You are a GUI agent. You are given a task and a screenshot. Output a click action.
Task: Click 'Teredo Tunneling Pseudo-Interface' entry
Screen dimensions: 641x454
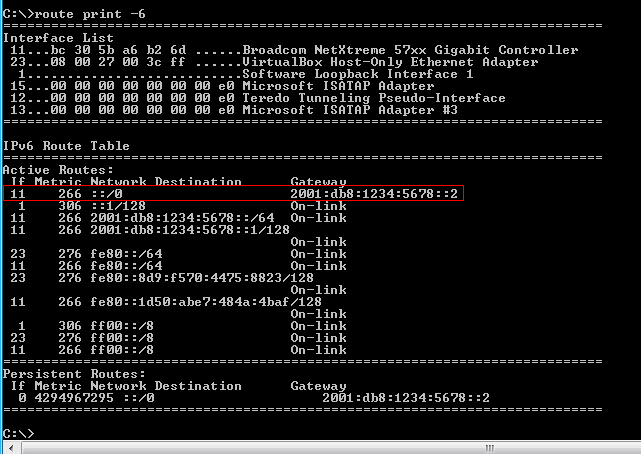[x=374, y=98]
